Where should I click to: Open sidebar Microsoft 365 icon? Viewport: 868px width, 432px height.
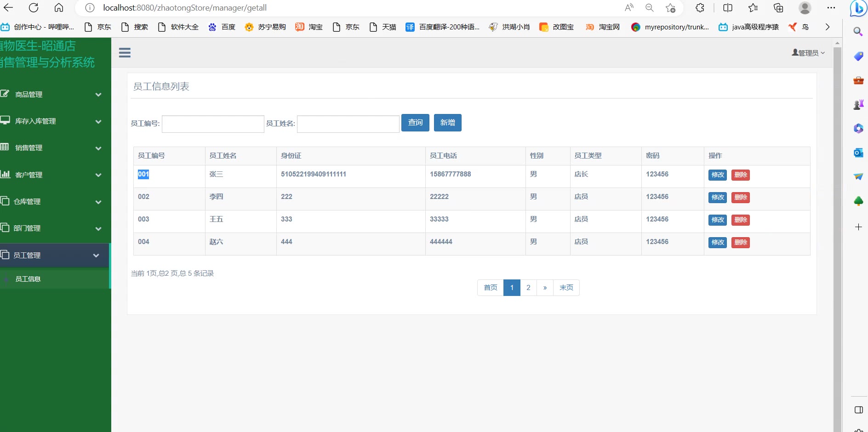[x=858, y=129]
